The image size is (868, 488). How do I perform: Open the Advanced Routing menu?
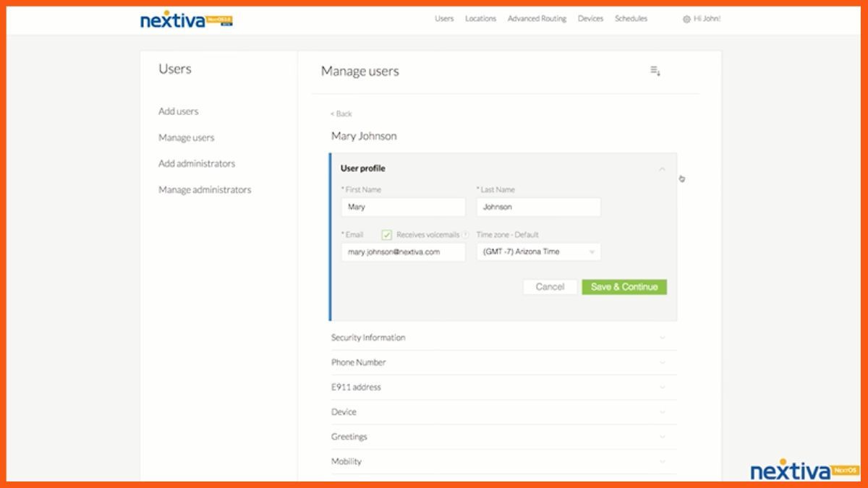pos(537,19)
